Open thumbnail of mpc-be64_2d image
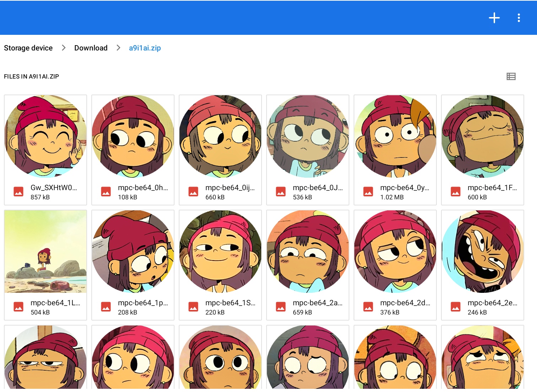The height and width of the screenshot is (392, 537). click(395, 252)
